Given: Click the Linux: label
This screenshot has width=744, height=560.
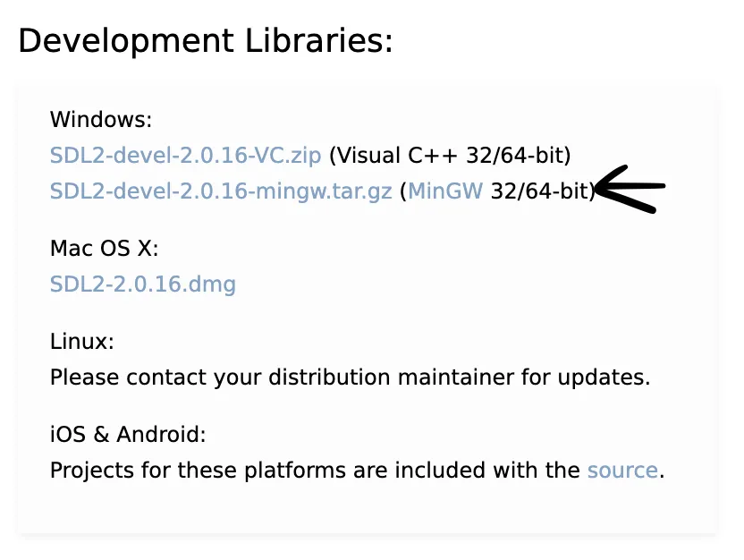Looking at the screenshot, I should (82, 341).
